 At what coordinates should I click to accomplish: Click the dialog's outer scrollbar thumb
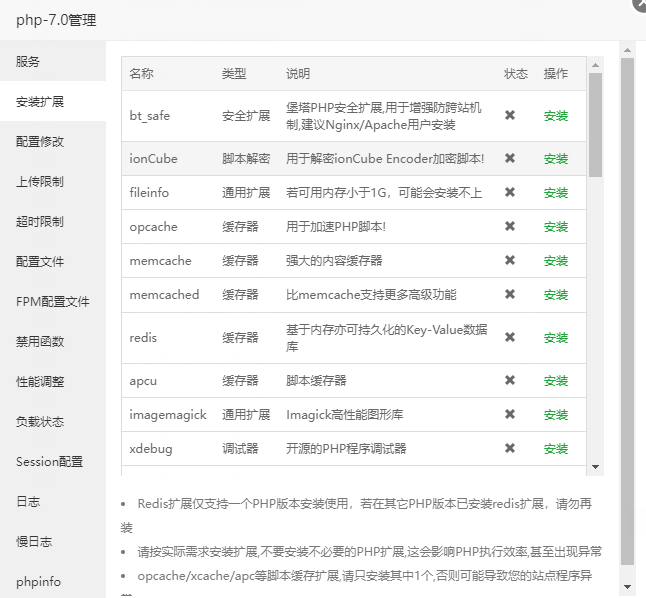[627, 312]
